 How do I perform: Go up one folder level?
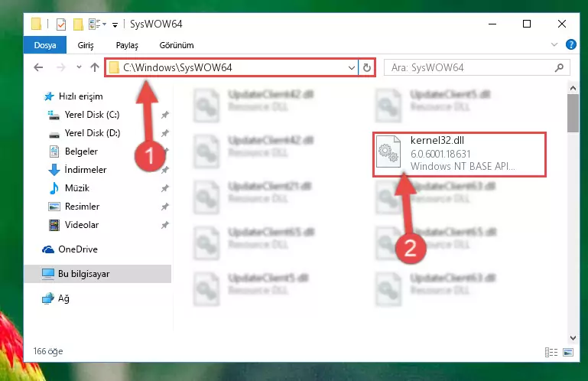click(x=95, y=67)
